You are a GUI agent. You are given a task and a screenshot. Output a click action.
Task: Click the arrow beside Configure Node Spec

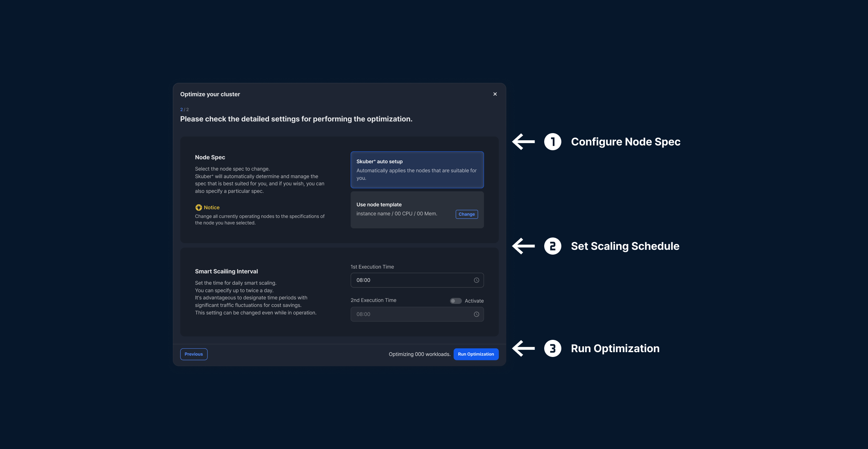[x=523, y=142]
